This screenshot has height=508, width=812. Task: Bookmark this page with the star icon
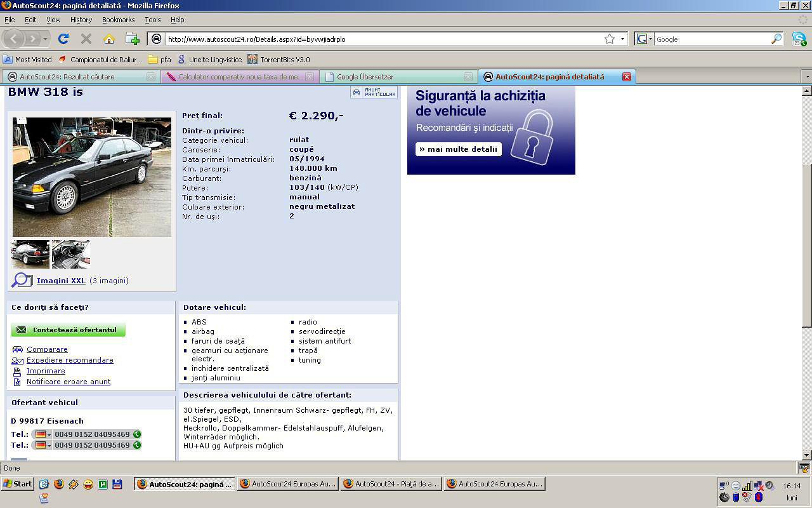[610, 39]
